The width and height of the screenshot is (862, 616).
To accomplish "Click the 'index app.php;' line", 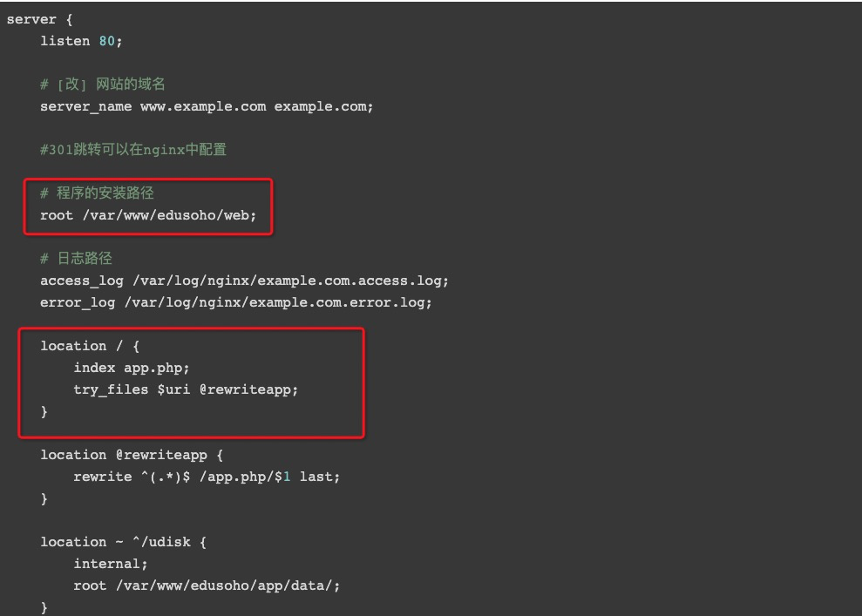I will (x=132, y=369).
